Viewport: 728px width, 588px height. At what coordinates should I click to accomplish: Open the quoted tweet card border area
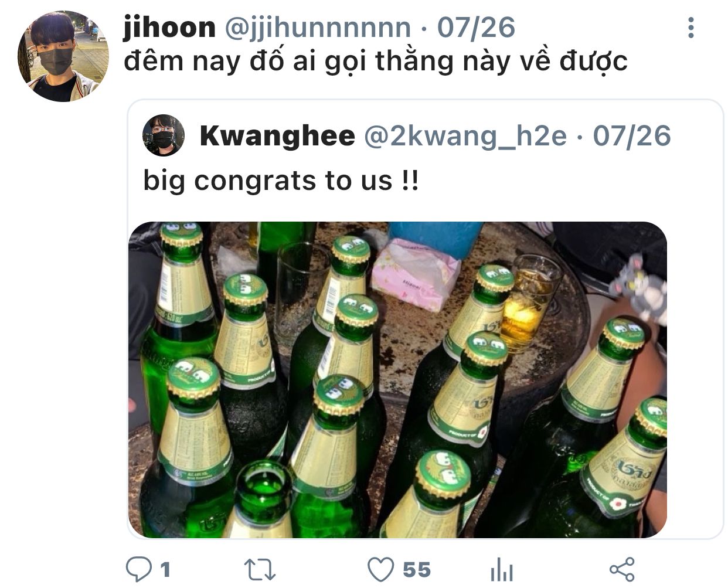[x=426, y=320]
